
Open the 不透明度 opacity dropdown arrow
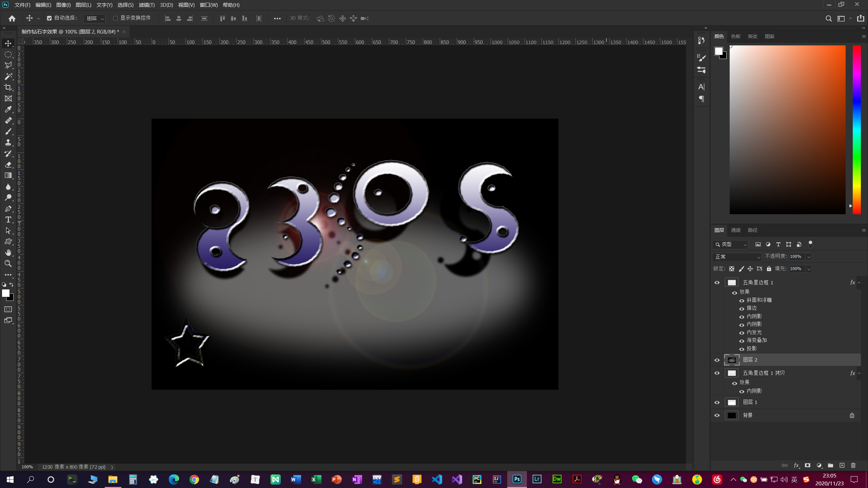point(809,257)
